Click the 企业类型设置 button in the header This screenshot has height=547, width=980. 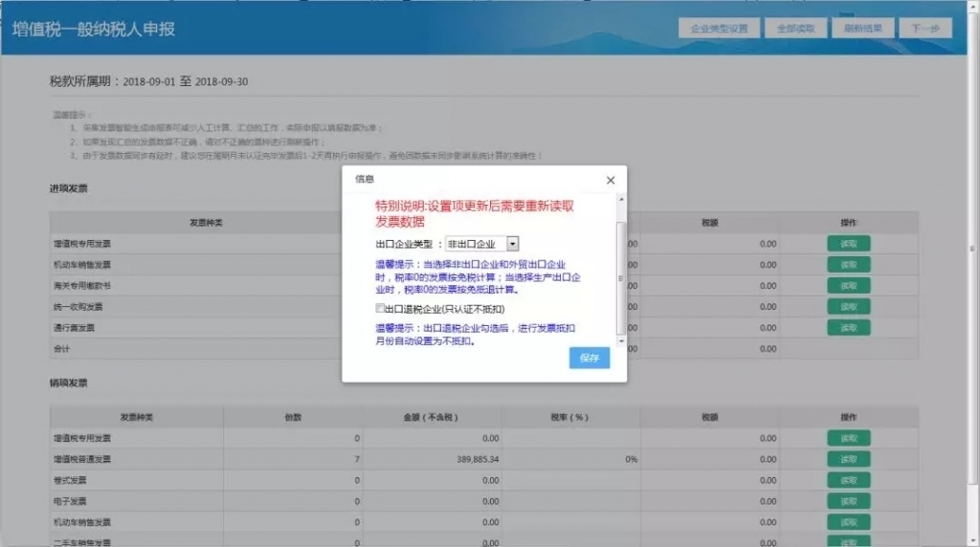pos(719,28)
